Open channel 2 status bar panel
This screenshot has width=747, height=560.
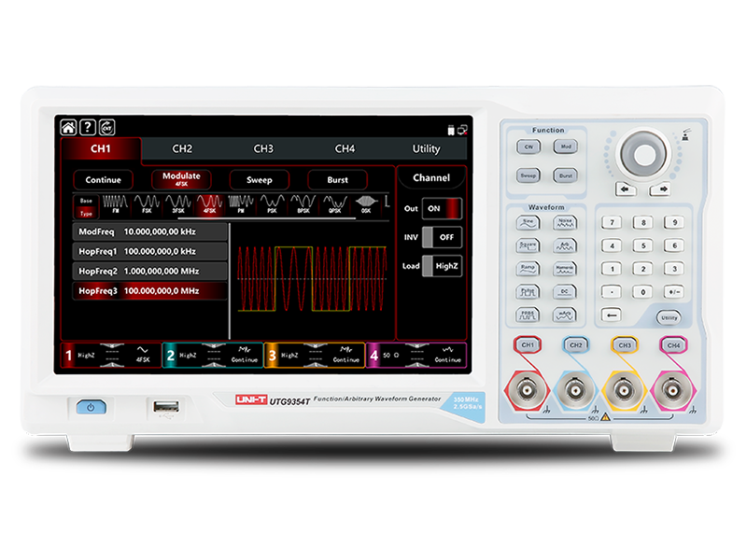tap(212, 356)
